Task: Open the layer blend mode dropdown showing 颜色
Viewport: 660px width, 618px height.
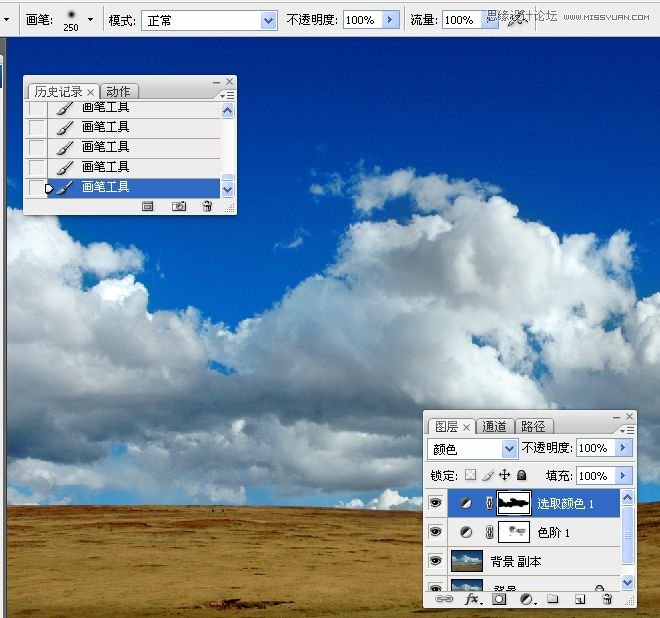Action: (x=509, y=449)
